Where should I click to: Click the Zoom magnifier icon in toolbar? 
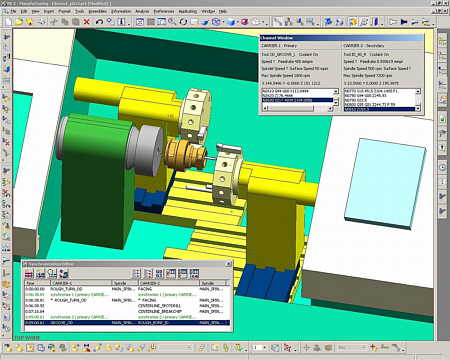[172, 22]
